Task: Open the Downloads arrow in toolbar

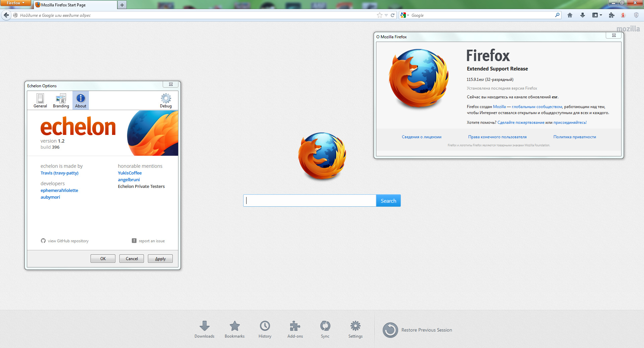Action: 582,15
